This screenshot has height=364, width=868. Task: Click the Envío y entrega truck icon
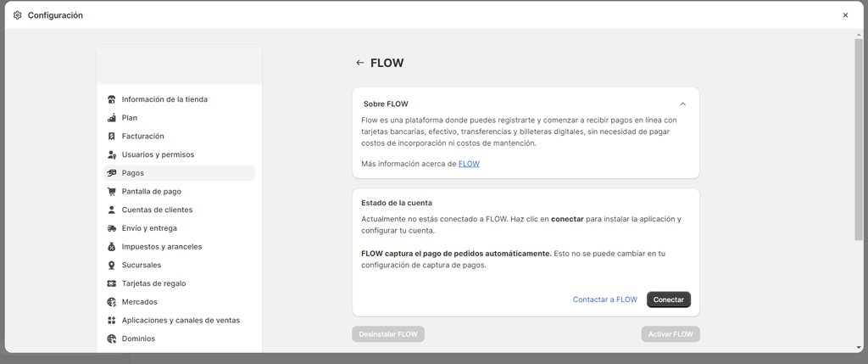point(111,228)
